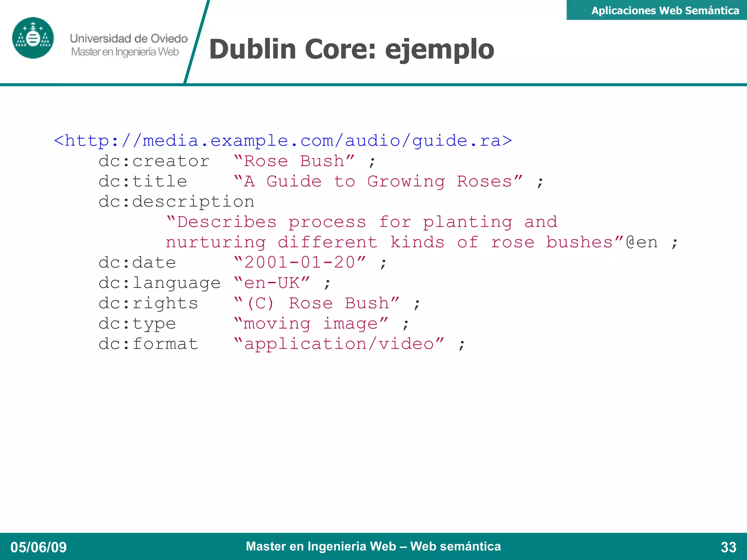
Task: Click the 05/06/09 footer date
Action: click(x=38, y=547)
